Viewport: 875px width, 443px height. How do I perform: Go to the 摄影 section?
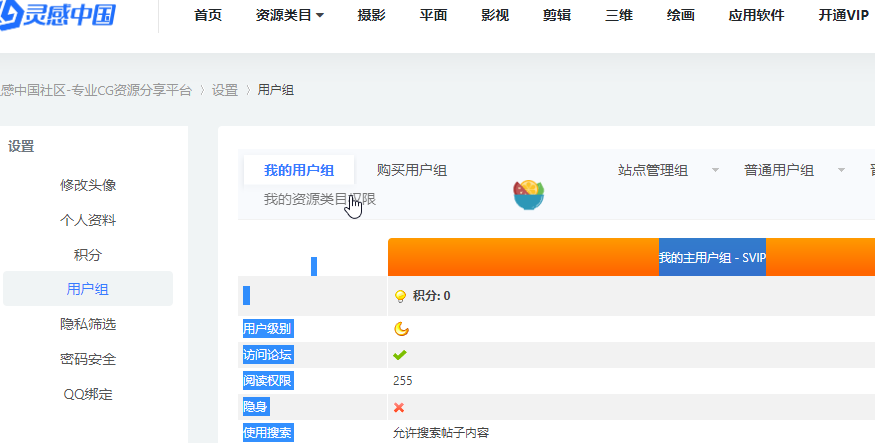[372, 15]
